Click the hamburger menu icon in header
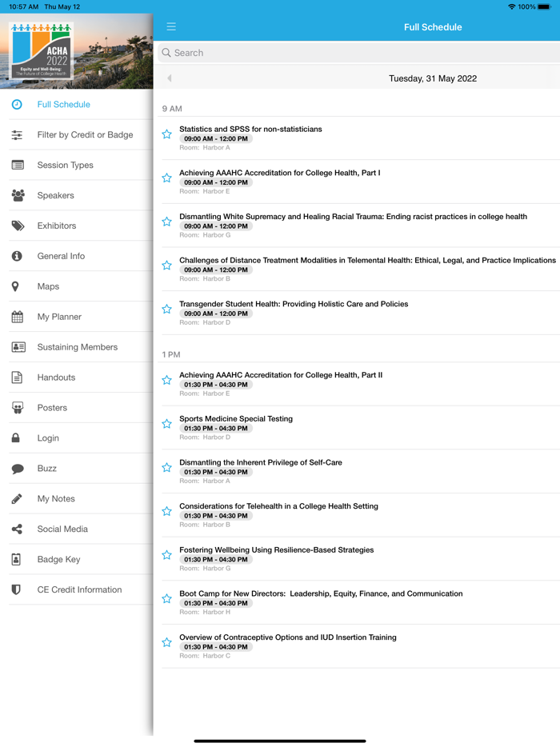Screen dimensions: 560x747 (171, 26)
